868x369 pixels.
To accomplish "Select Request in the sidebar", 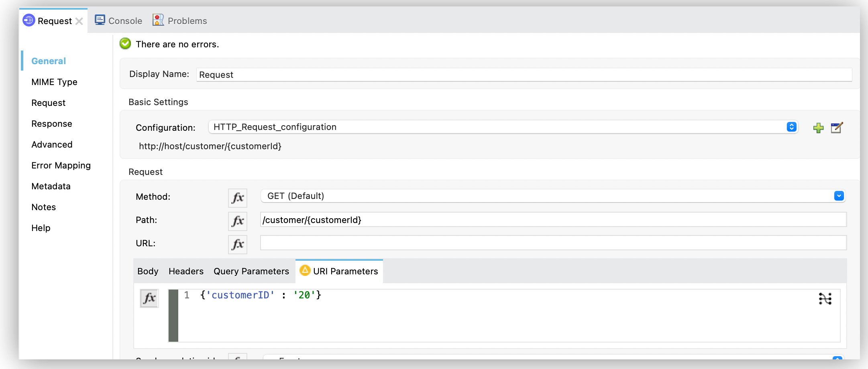I will click(48, 103).
